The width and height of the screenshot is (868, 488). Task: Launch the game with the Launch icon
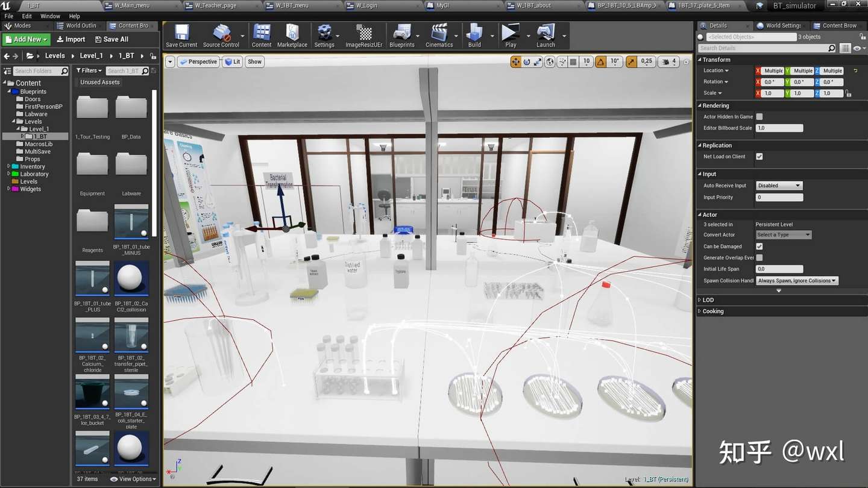545,35
